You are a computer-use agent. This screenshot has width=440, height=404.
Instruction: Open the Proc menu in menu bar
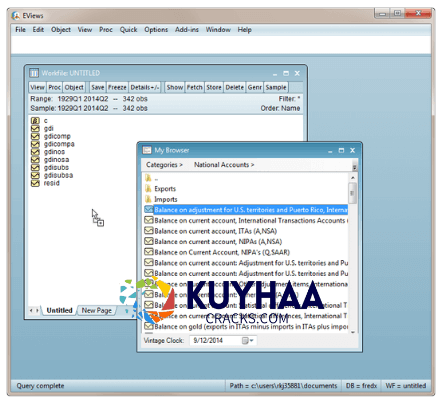[106, 30]
